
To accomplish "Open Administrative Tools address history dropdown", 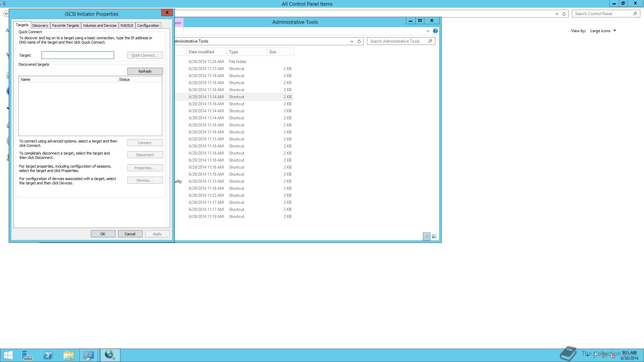I will [352, 41].
